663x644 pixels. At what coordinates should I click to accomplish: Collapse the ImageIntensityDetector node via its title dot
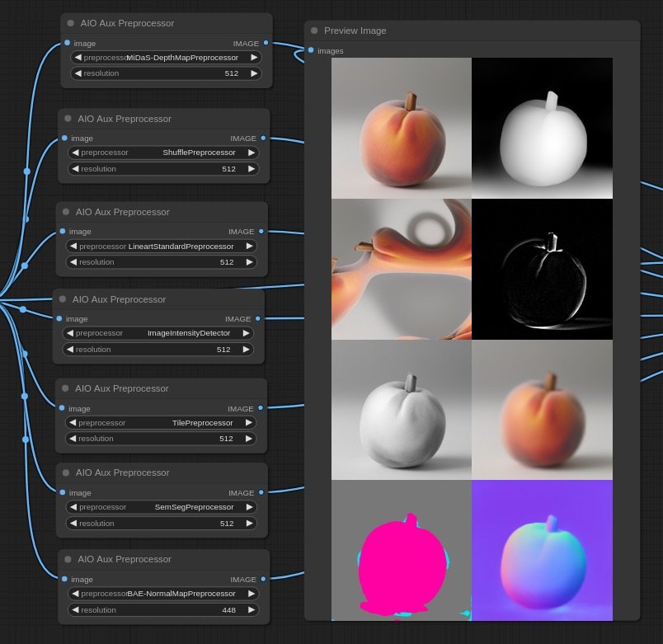(x=62, y=298)
